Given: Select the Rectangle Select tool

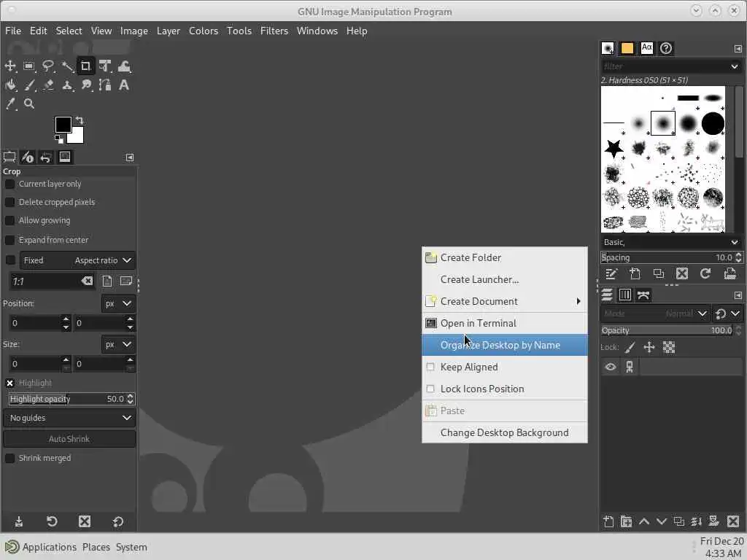Looking at the screenshot, I should pos(29,66).
